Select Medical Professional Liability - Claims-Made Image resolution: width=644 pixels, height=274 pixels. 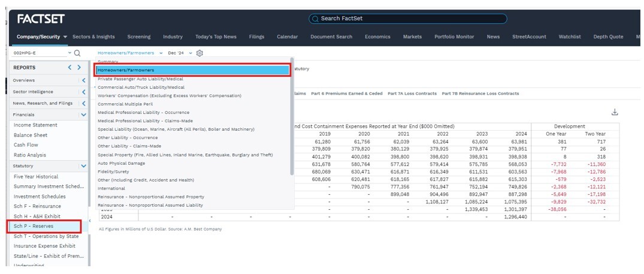(145, 121)
